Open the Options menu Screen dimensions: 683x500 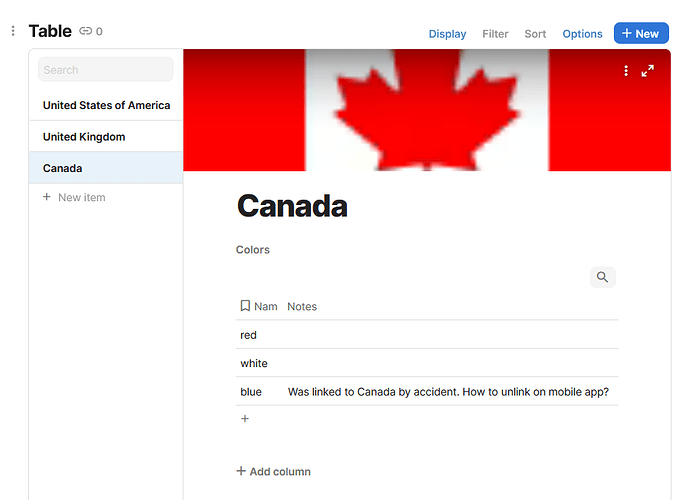(x=582, y=34)
